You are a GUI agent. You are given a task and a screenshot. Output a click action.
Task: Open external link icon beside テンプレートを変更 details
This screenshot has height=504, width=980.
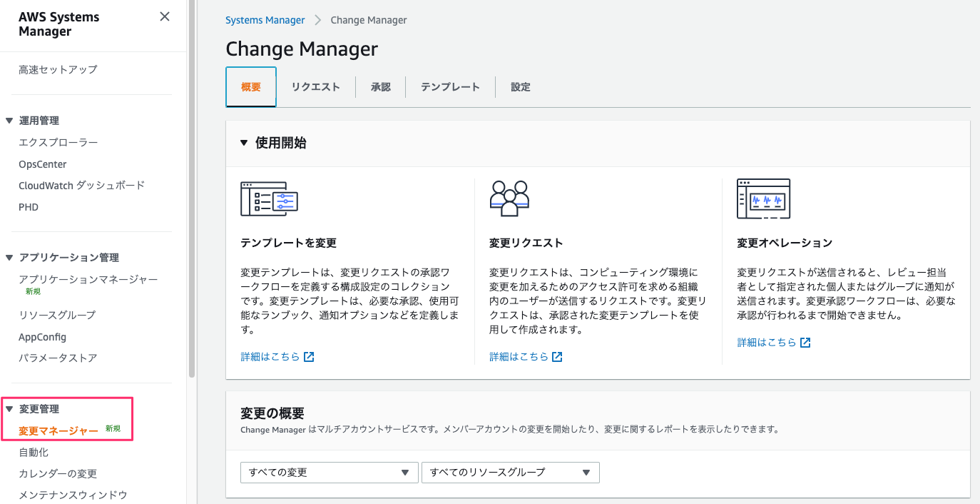coord(308,356)
